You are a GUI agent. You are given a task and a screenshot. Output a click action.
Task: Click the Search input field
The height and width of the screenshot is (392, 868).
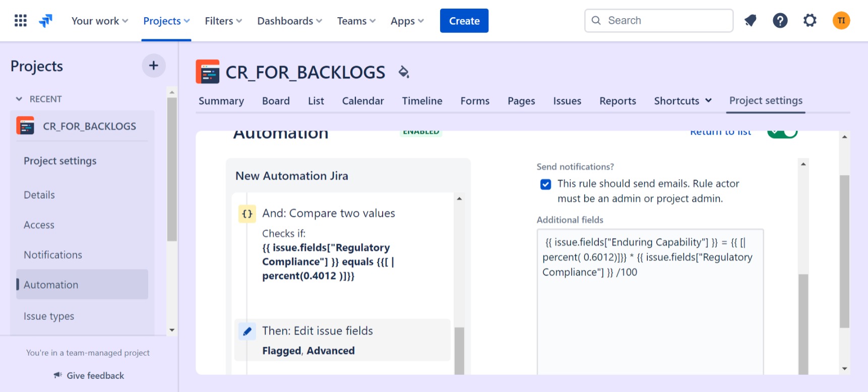point(659,21)
